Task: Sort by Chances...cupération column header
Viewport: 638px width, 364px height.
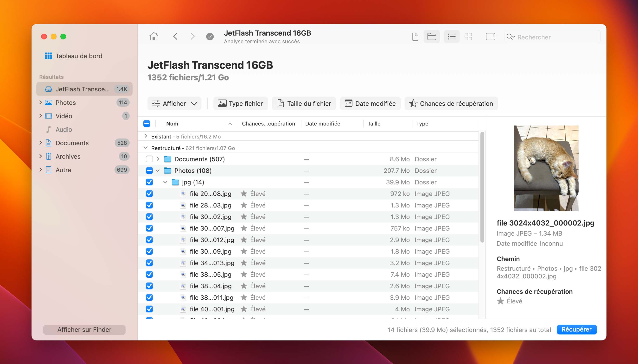Action: coord(269,124)
